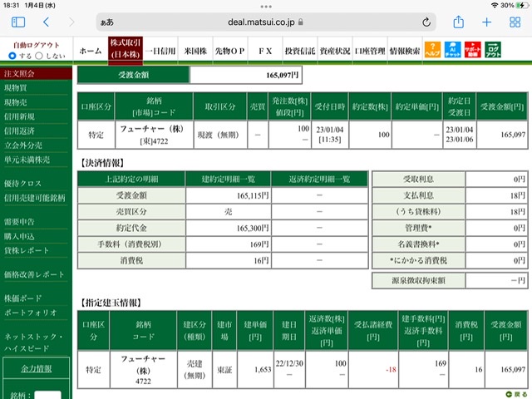Open the ホーム tab
This screenshot has width=532, height=399.
[91, 51]
